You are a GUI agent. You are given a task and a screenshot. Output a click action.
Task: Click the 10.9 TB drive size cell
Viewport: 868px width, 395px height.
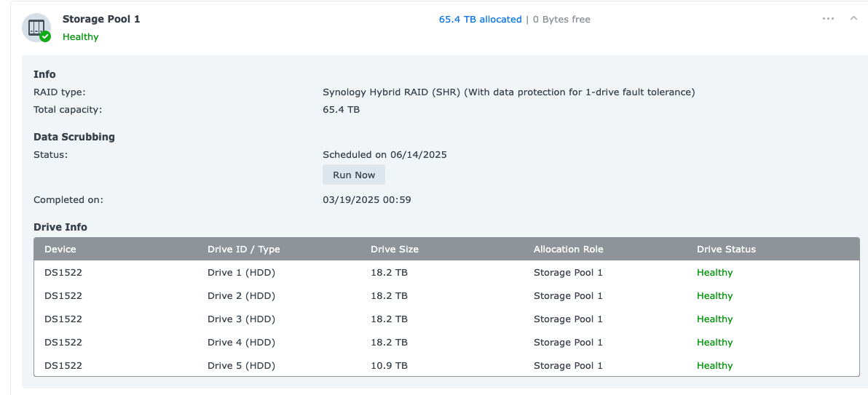tap(389, 366)
